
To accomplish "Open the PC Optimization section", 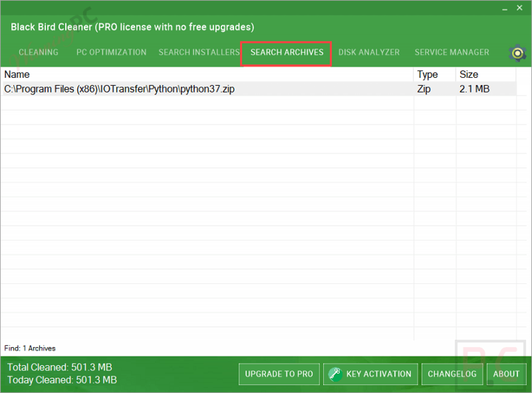I will [x=111, y=52].
